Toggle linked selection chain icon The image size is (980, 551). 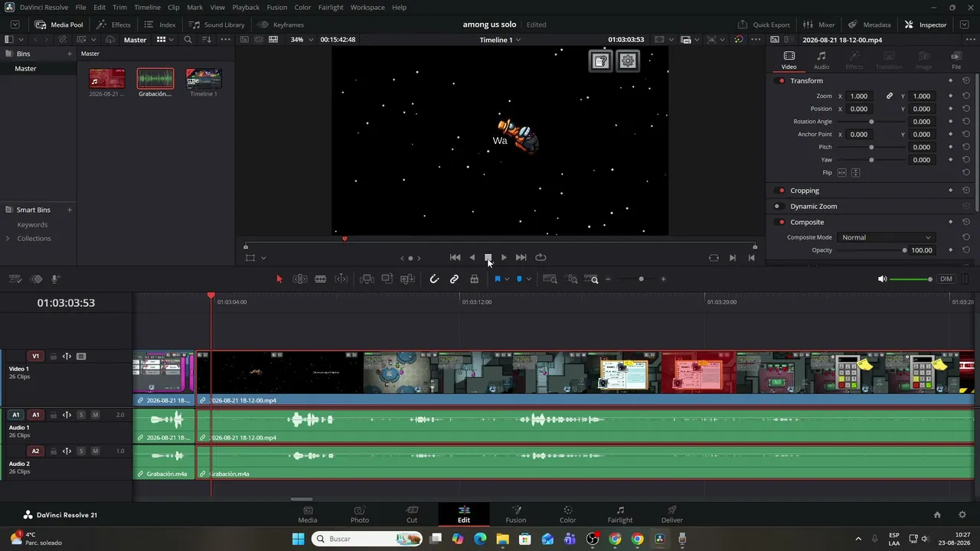coord(454,279)
